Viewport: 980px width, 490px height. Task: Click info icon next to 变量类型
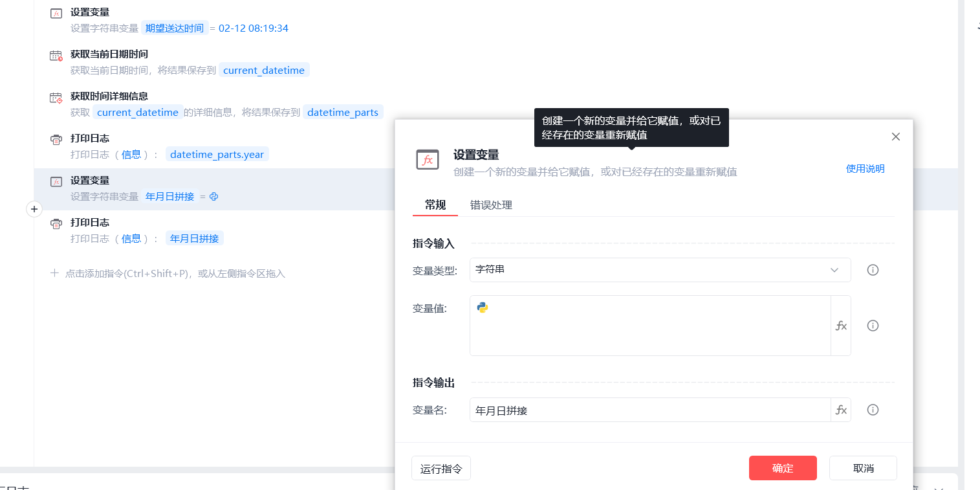[x=873, y=270]
